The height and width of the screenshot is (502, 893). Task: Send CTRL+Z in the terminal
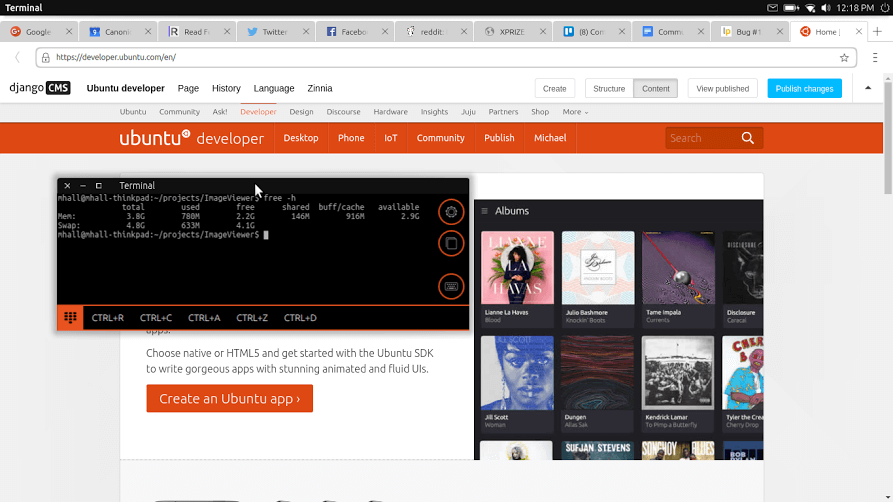252,318
